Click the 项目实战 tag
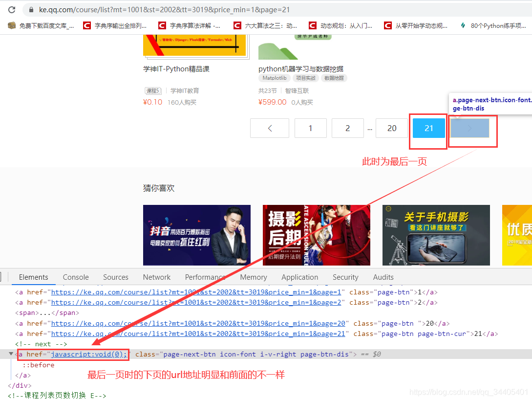The width and height of the screenshot is (532, 401). pyautogui.click(x=305, y=78)
